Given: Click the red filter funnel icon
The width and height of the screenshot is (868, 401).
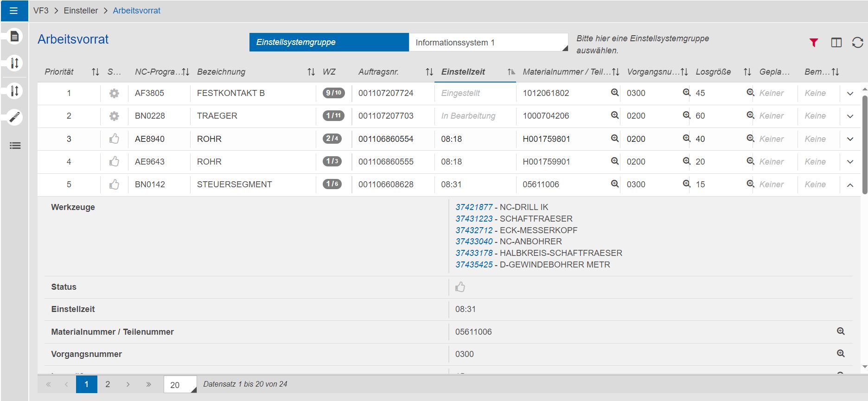Looking at the screenshot, I should tap(813, 43).
